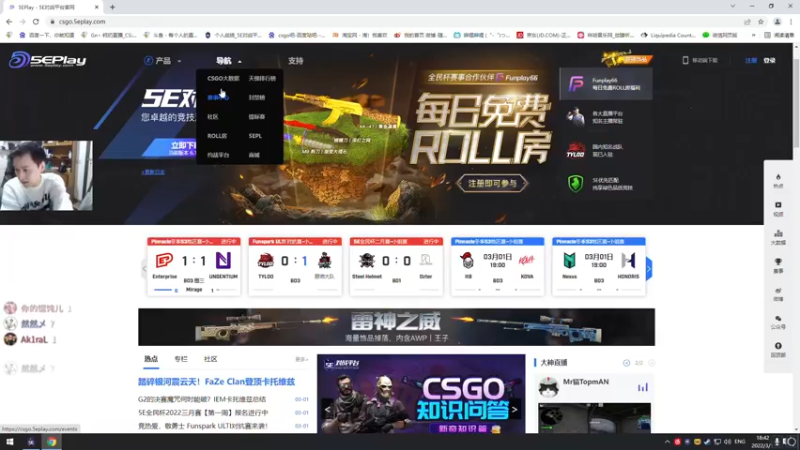This screenshot has width=800, height=450.
Task: Go to next CSGO知识问答 carousel slide
Action: pyautogui.click(x=514, y=410)
